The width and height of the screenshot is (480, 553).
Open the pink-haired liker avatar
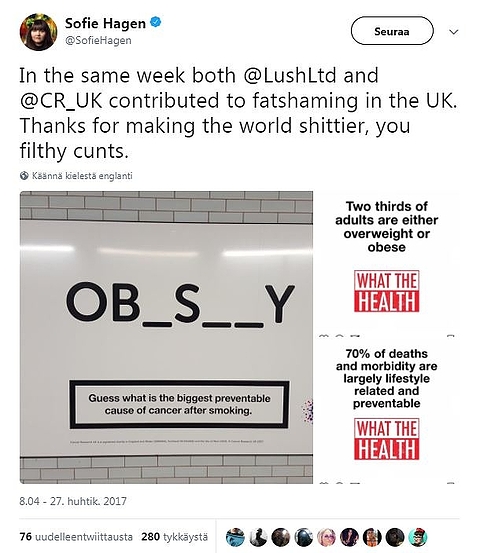coord(327,537)
